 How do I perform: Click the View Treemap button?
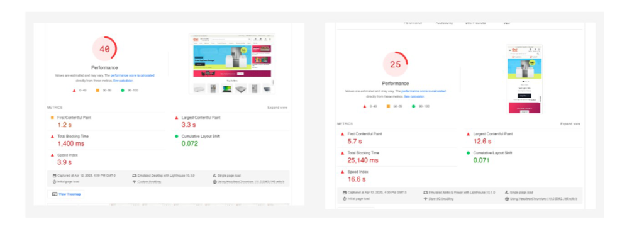point(66,194)
